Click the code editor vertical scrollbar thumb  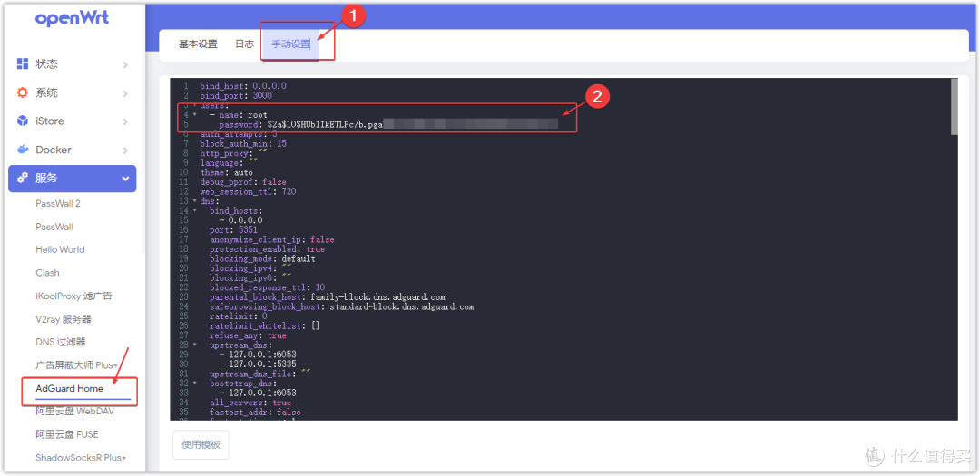pos(954,106)
